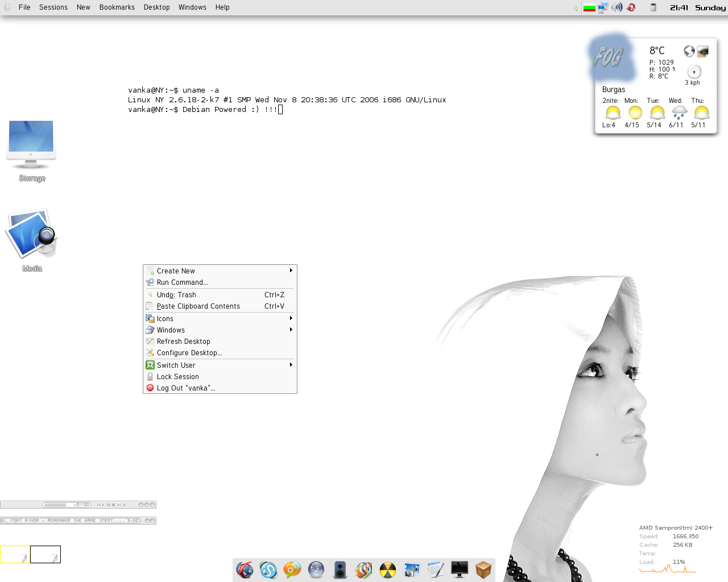Click the eject button in music player
Screen dimensions: 728x582
(x=124, y=505)
